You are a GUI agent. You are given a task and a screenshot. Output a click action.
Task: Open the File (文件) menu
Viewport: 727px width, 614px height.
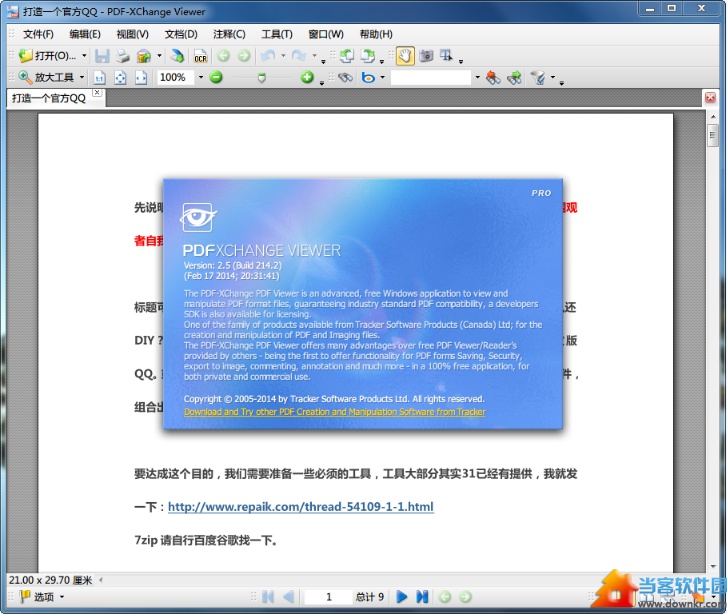point(38,34)
